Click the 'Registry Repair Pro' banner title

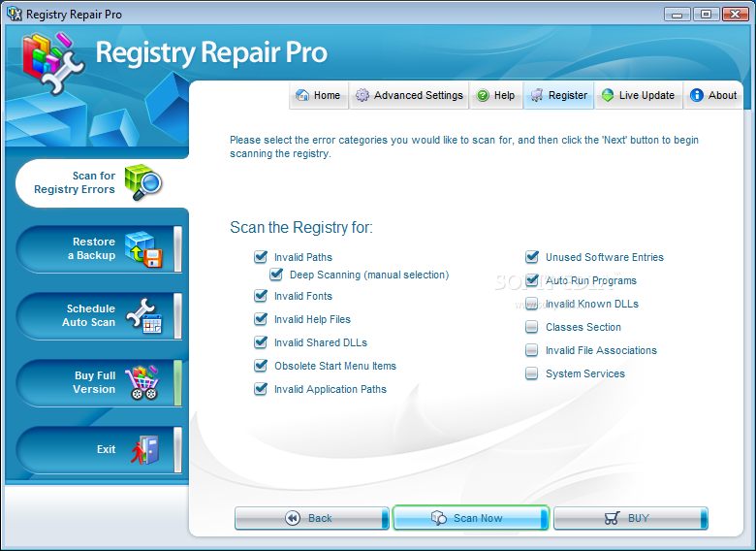pos(211,52)
